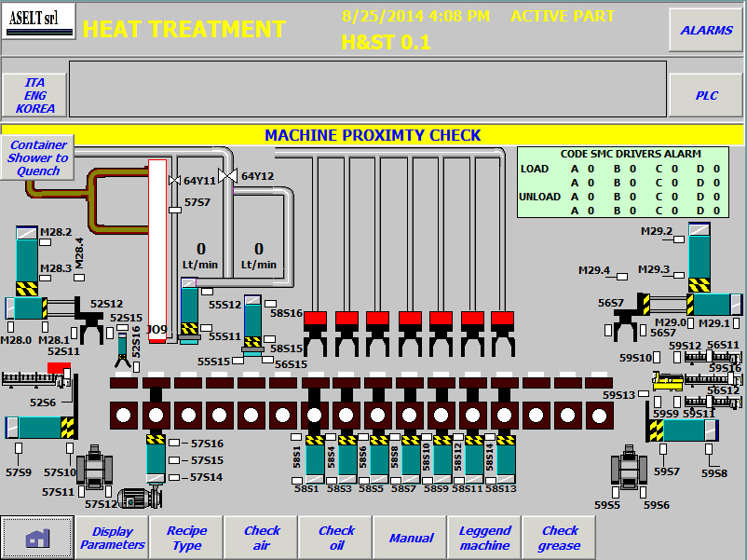Click the M28.2 sensor indicator
747x560 pixels.
46,242
